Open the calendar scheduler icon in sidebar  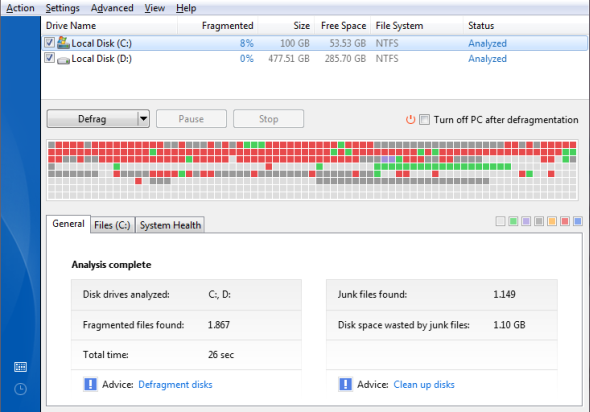coord(20,367)
